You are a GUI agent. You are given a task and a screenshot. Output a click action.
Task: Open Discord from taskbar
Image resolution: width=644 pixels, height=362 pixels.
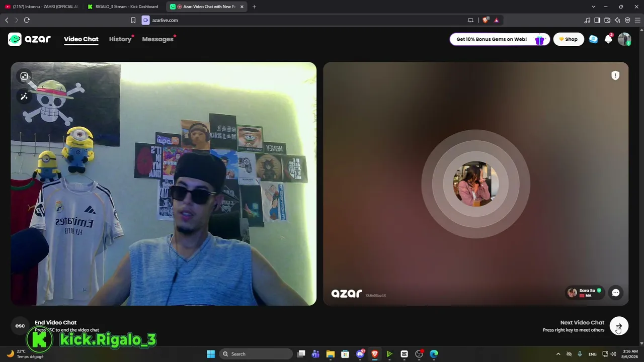coord(360,354)
